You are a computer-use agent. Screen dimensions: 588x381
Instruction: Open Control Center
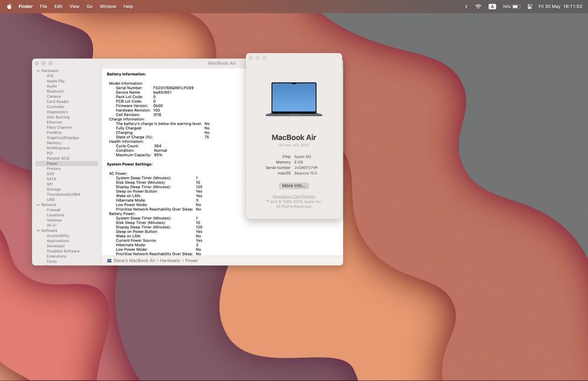coord(530,6)
